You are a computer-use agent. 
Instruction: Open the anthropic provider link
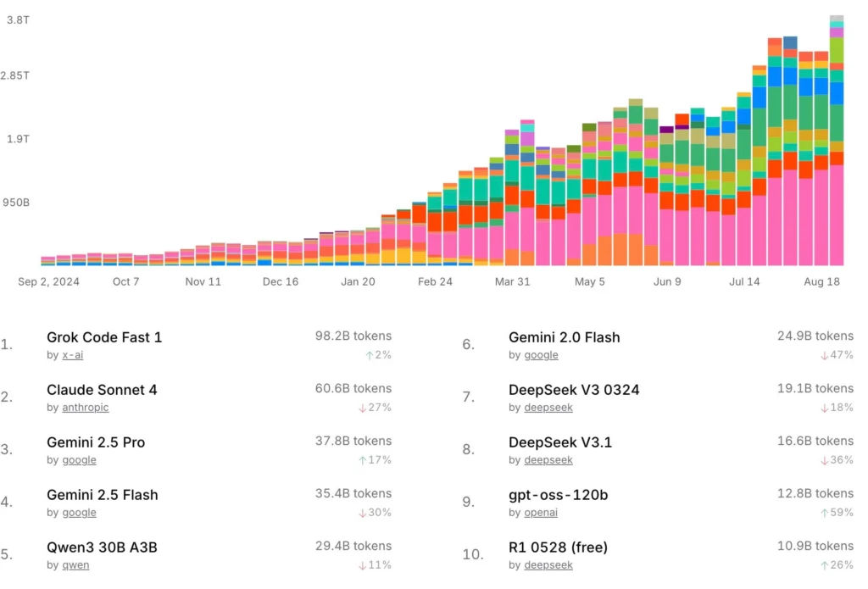86,408
